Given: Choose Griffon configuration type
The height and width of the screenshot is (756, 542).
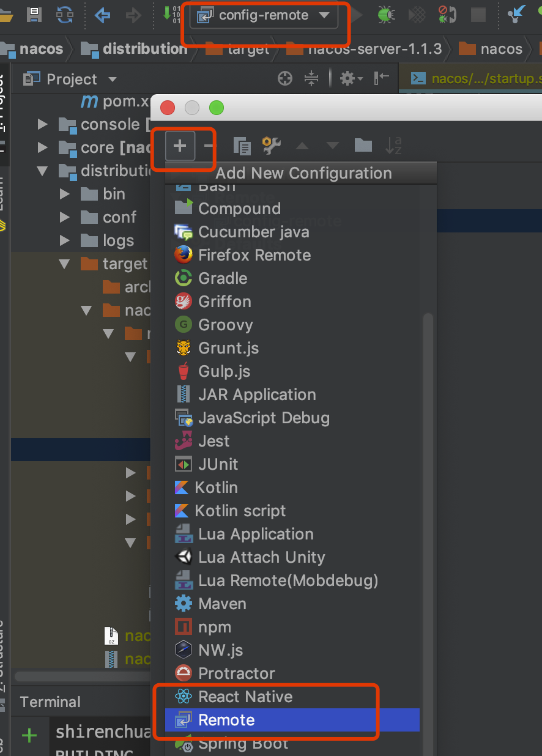Looking at the screenshot, I should coord(292,302).
